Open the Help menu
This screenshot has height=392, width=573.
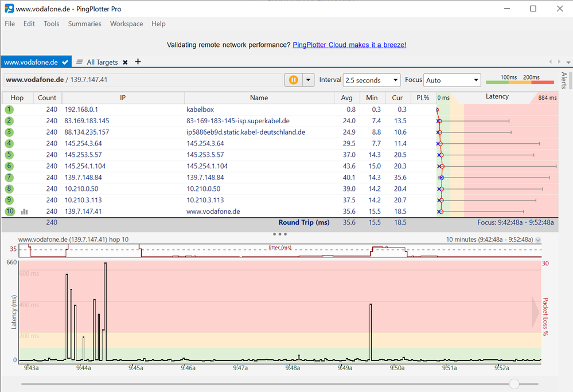tap(159, 23)
